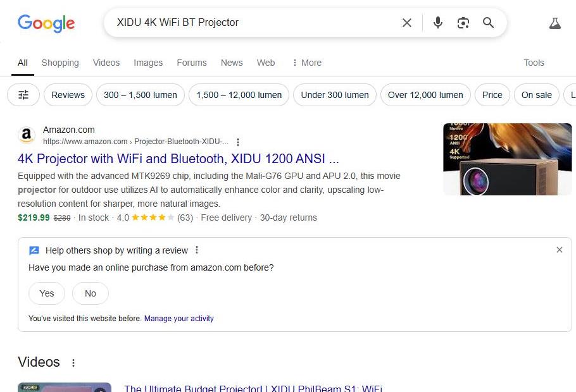The height and width of the screenshot is (392, 576).
Task: Open Search Labs flask icon
Action: (554, 23)
